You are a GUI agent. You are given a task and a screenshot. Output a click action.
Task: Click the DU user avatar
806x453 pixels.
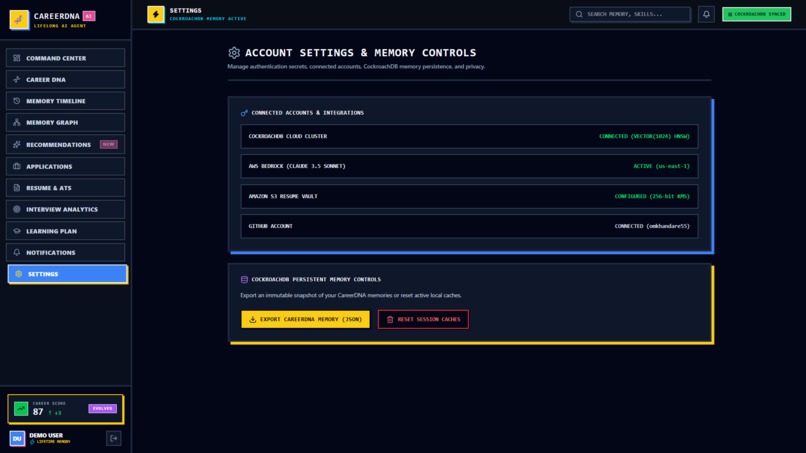click(x=17, y=439)
